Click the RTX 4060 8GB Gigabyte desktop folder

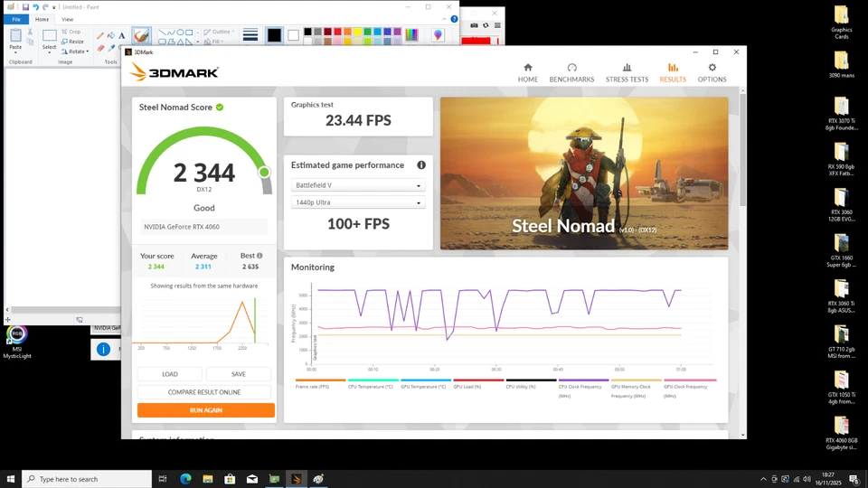tap(842, 433)
